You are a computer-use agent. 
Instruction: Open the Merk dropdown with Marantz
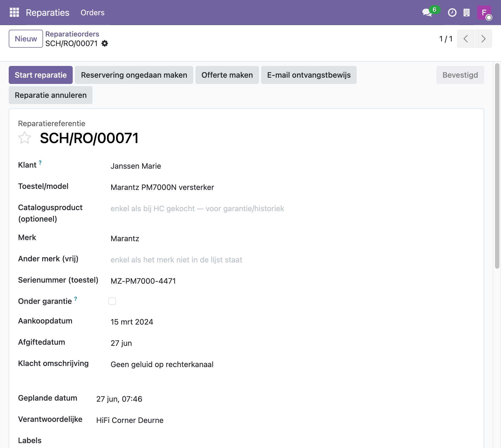292,238
